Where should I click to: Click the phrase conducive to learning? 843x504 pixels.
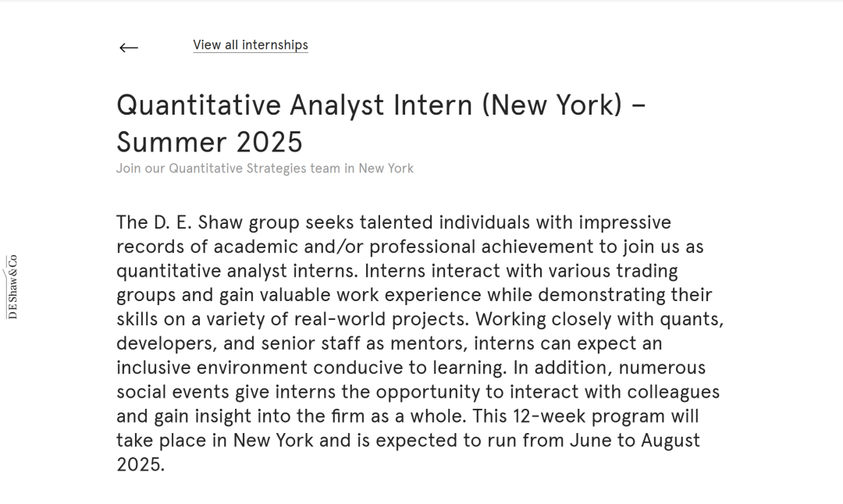[x=408, y=367]
